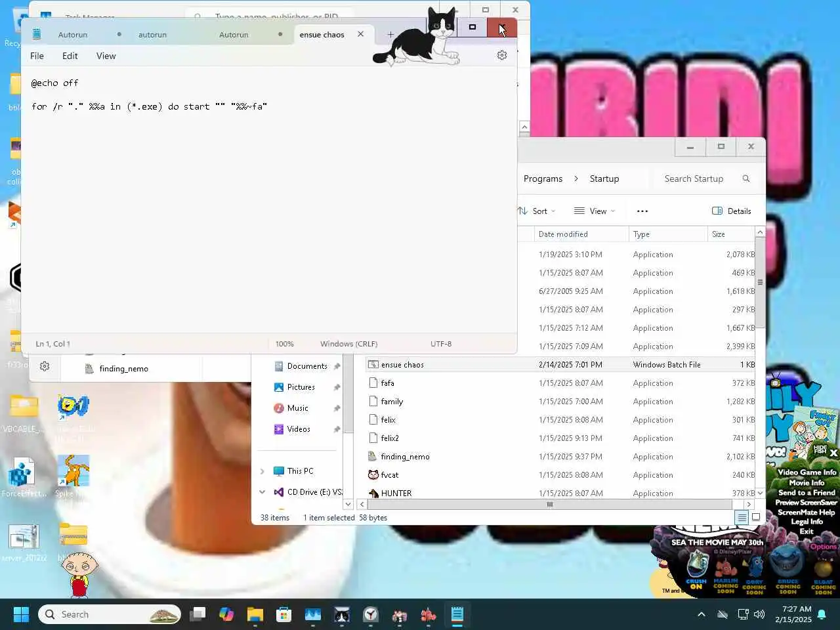840x630 pixels.
Task: Open the View menu in Notepad
Action: pos(106,56)
